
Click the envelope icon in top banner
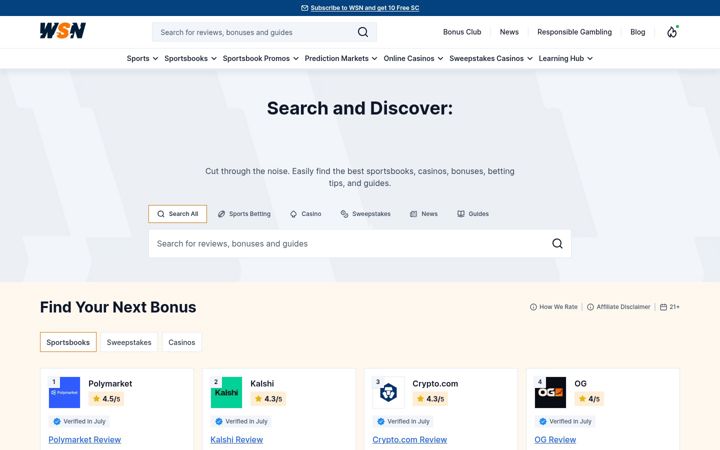[304, 8]
